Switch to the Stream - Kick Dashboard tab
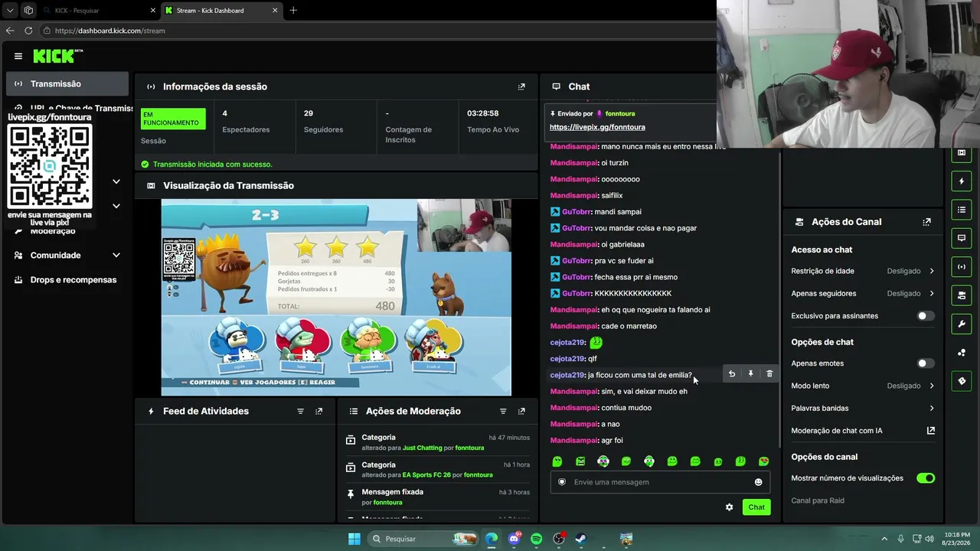The image size is (980, 551). 221,11
